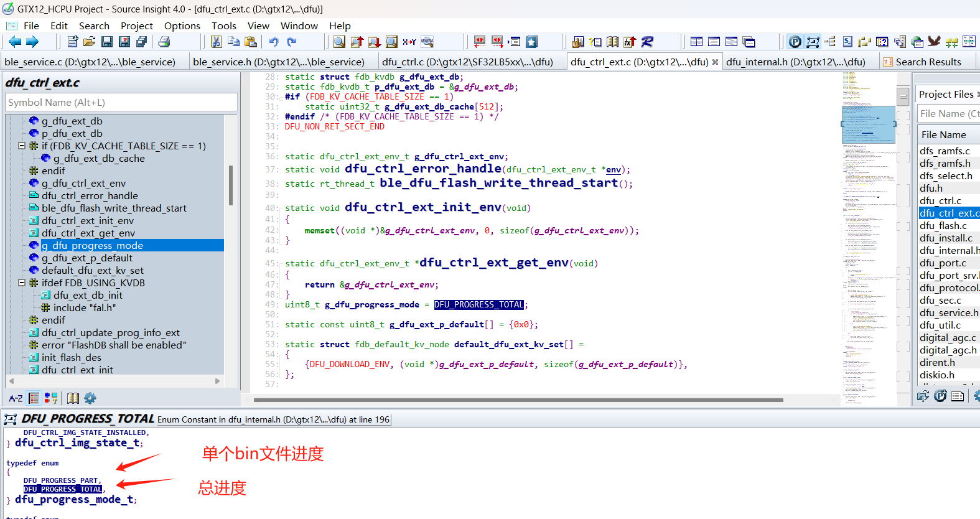Open the Search menu

click(x=94, y=26)
